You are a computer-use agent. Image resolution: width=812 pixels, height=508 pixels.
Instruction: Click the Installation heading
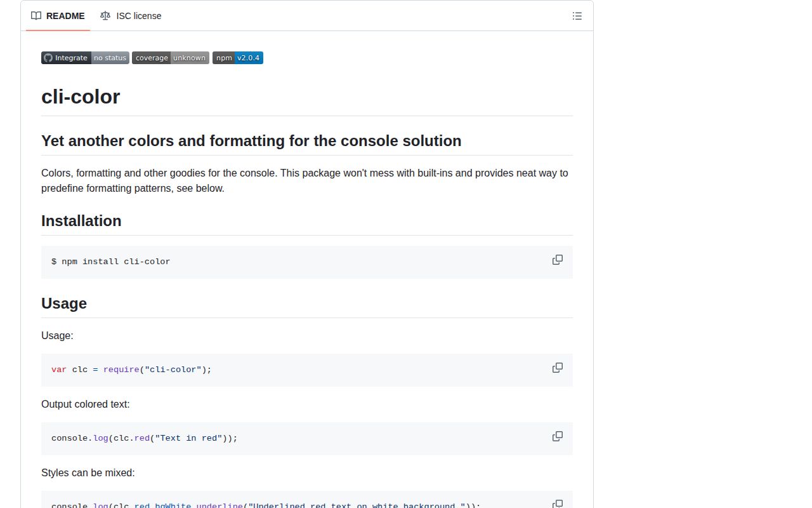81,221
